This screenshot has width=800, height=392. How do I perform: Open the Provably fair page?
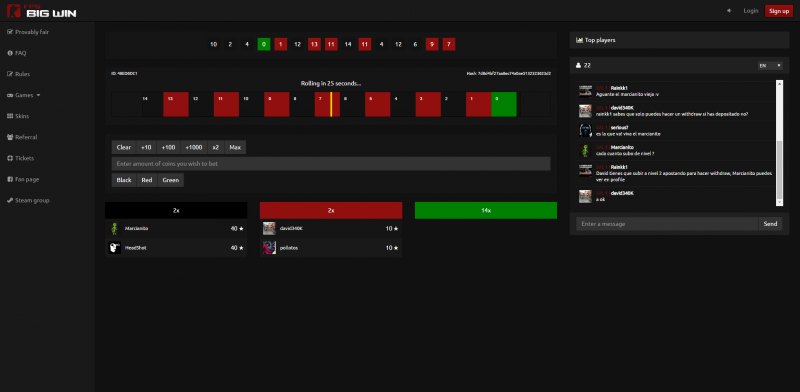(28, 32)
